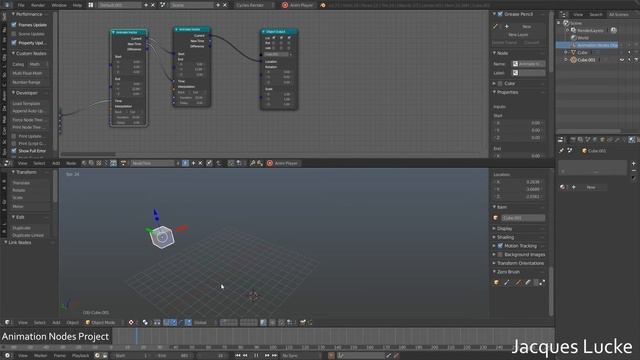This screenshot has width=640, height=360.
Task: Toggle the Scene Update checkbox
Action: (14, 34)
